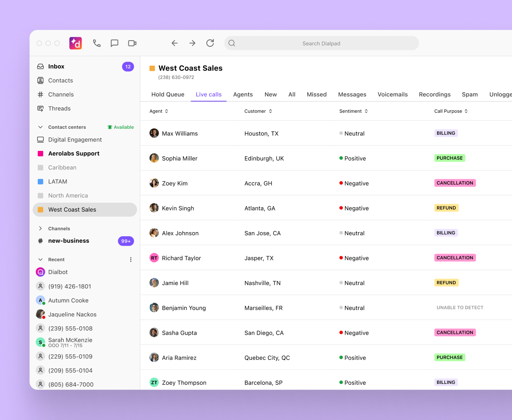Collapse the Contact centers section

40,127
